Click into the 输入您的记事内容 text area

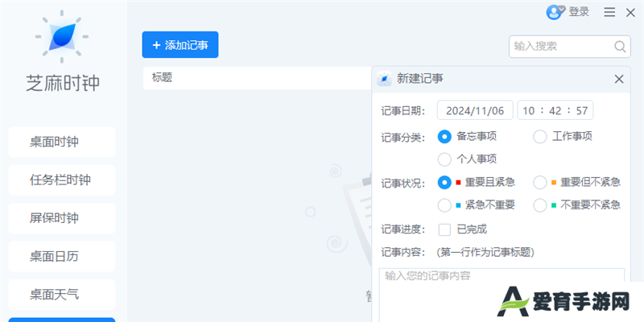(502, 295)
